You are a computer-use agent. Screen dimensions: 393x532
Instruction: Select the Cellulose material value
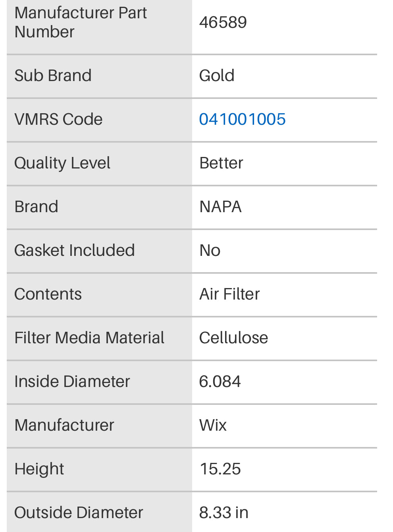[x=233, y=338]
